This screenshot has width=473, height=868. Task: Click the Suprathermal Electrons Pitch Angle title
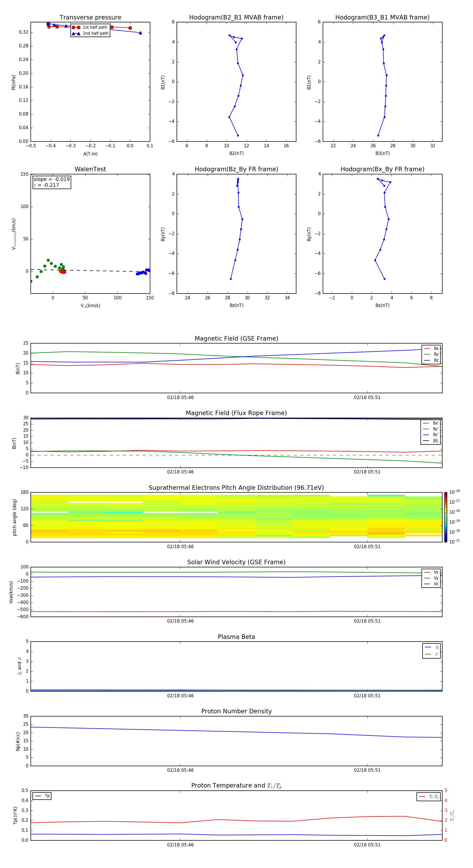236,488
